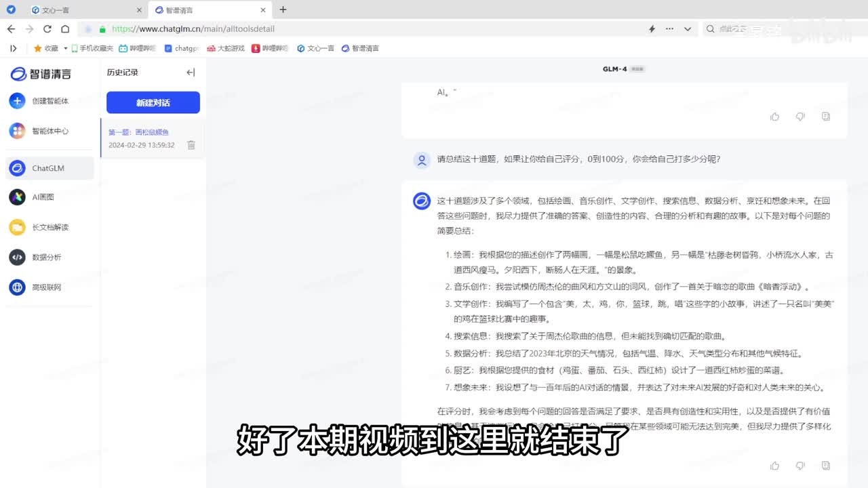Viewport: 868px width, 488px height.
Task: Open the 长文档解读 tool
Action: pos(50,228)
